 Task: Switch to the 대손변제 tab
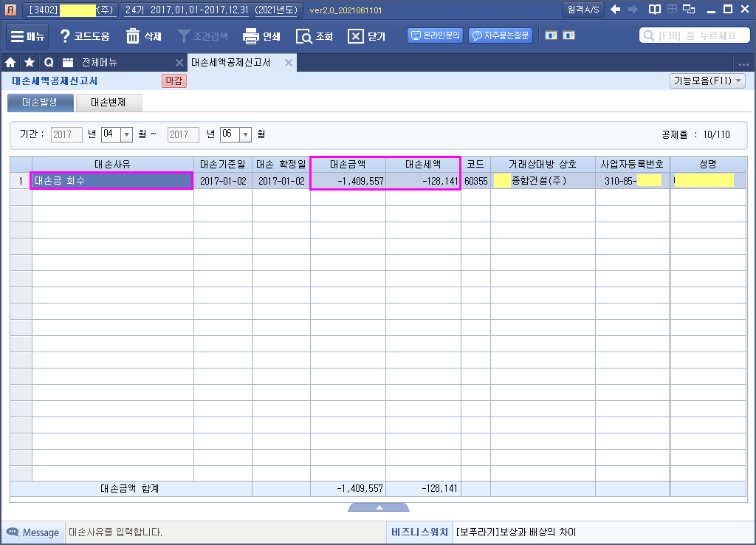[x=108, y=103]
